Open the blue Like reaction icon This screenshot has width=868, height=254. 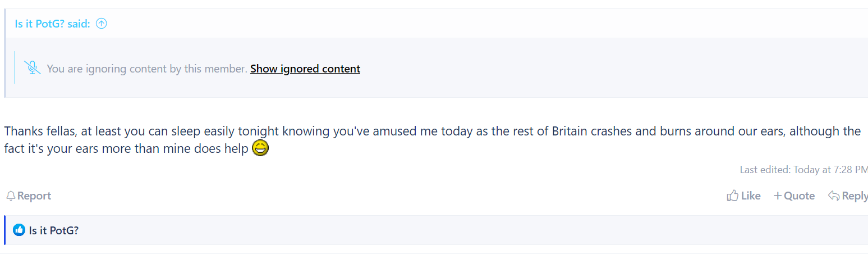click(19, 230)
